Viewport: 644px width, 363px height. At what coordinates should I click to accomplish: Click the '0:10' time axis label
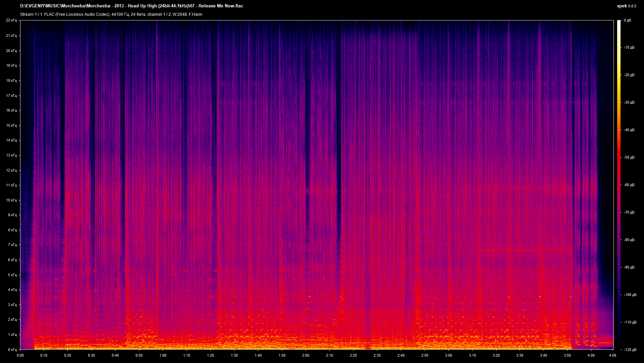(44, 355)
